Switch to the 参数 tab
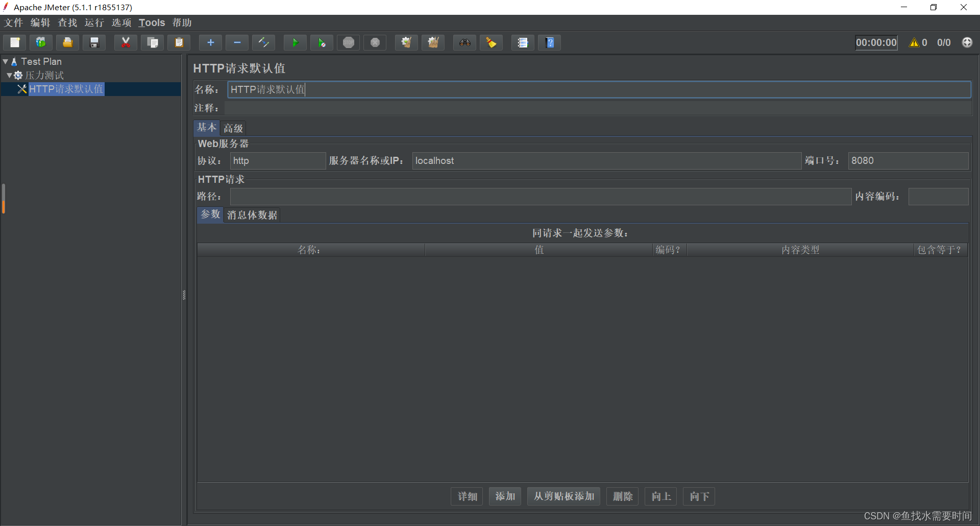The width and height of the screenshot is (980, 526). (210, 214)
